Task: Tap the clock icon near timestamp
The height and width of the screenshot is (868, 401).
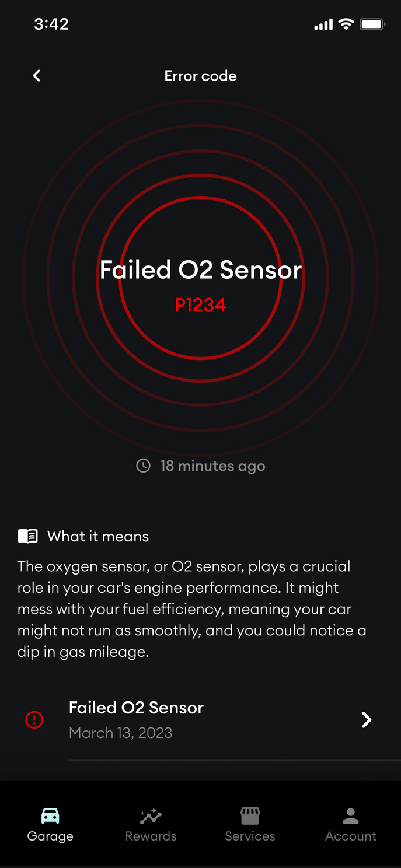Action: [x=143, y=466]
